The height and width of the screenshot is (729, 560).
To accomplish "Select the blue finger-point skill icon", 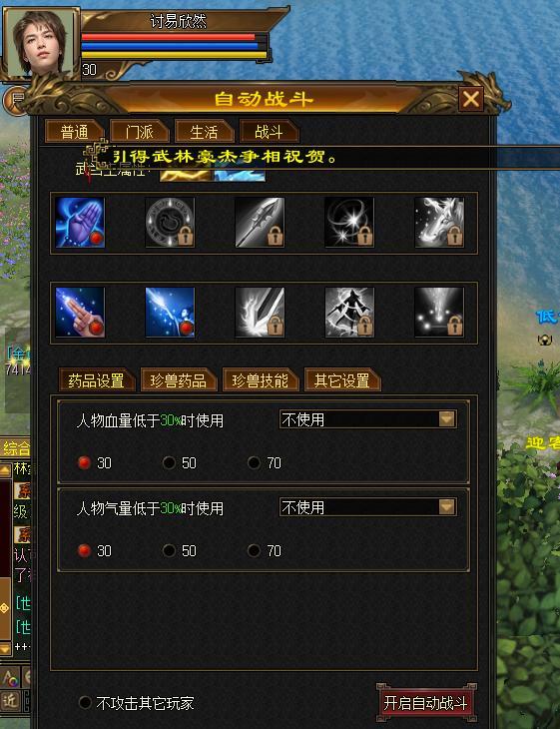I will [80, 312].
